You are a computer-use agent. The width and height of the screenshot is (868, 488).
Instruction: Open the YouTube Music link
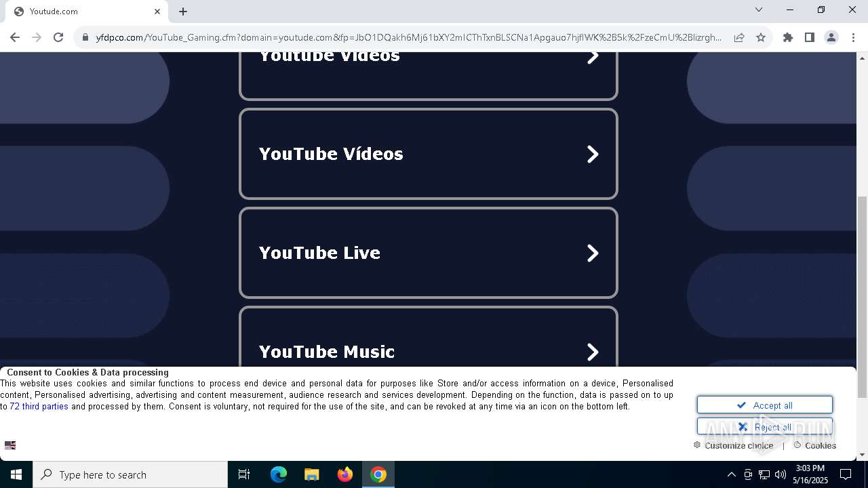[429, 337]
